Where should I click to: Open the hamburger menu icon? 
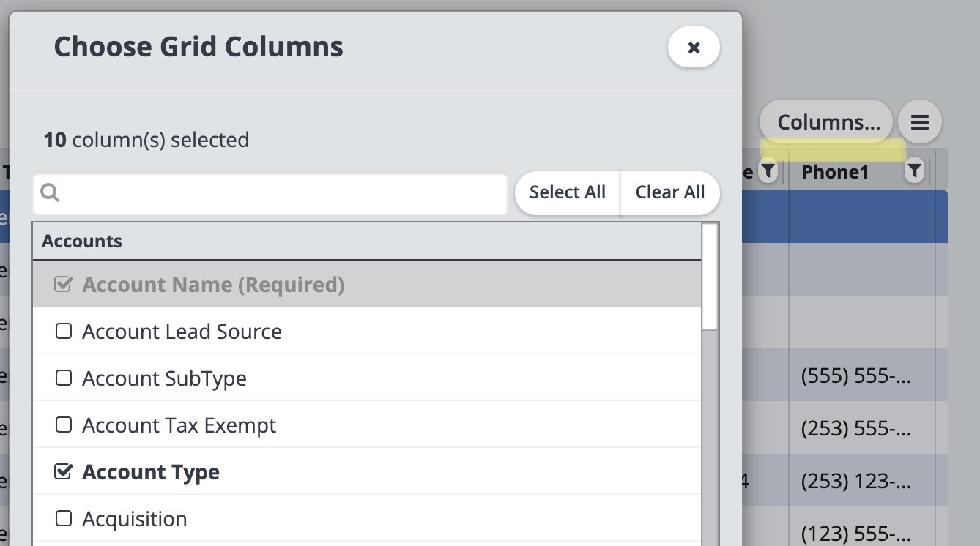(x=919, y=121)
